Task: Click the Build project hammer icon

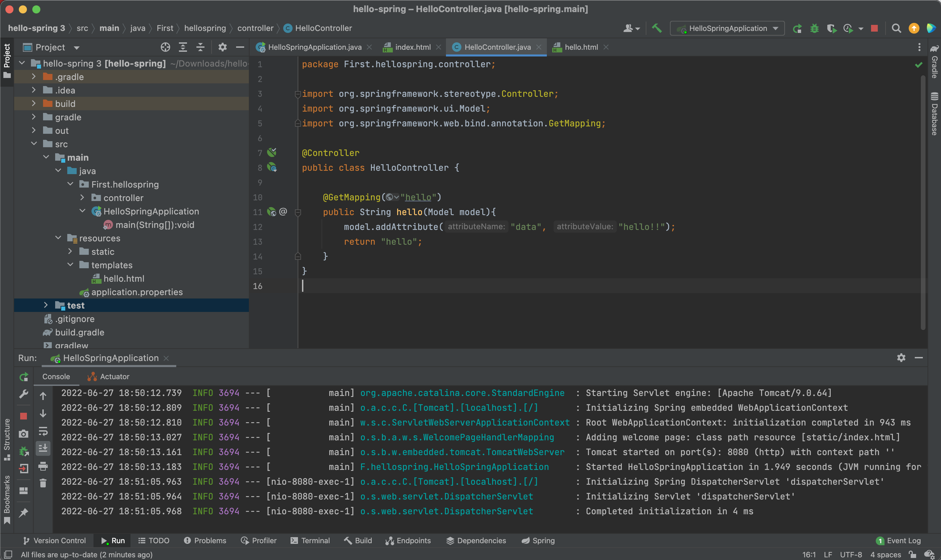Action: pos(657,28)
